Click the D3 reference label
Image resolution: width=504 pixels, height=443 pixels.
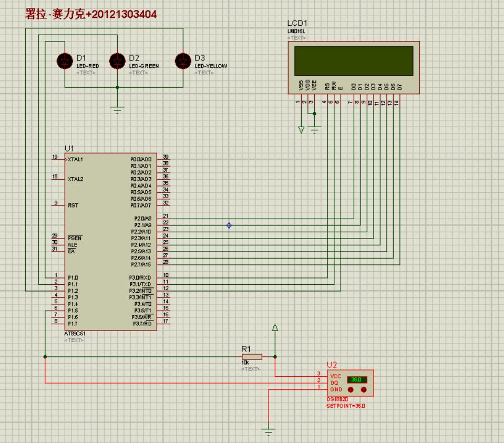[199, 58]
